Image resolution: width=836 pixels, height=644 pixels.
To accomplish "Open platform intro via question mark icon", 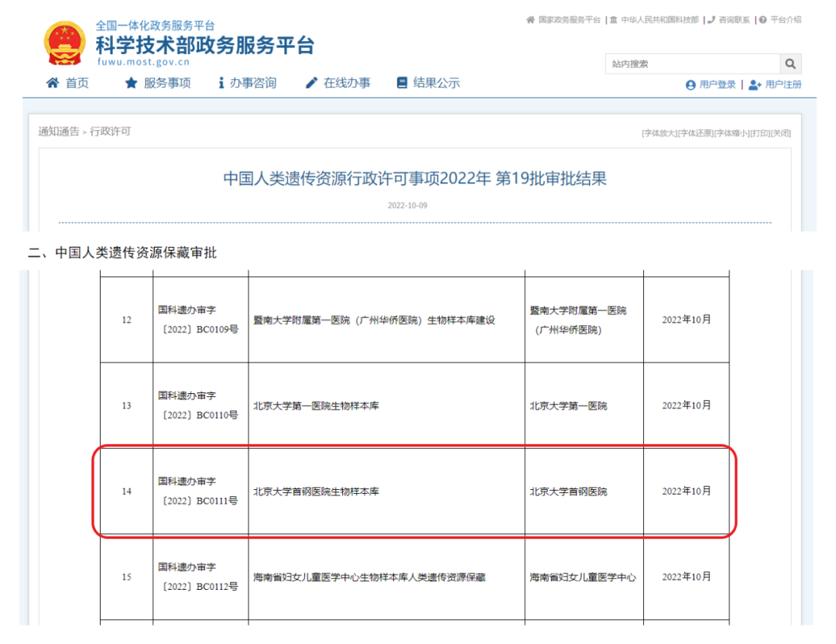I will [x=765, y=19].
